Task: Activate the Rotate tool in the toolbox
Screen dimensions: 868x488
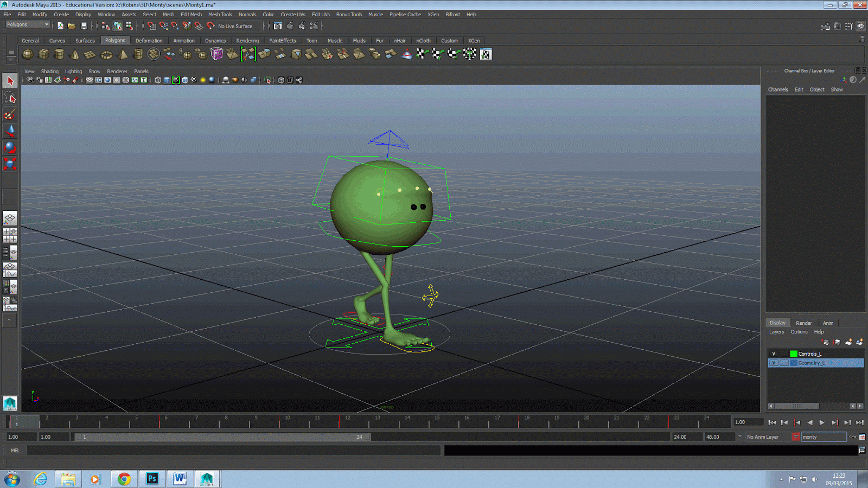Action: pos(10,147)
